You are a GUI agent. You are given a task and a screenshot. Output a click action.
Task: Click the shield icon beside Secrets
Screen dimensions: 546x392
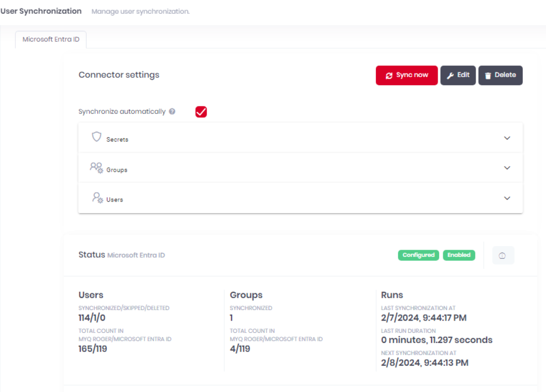96,137
